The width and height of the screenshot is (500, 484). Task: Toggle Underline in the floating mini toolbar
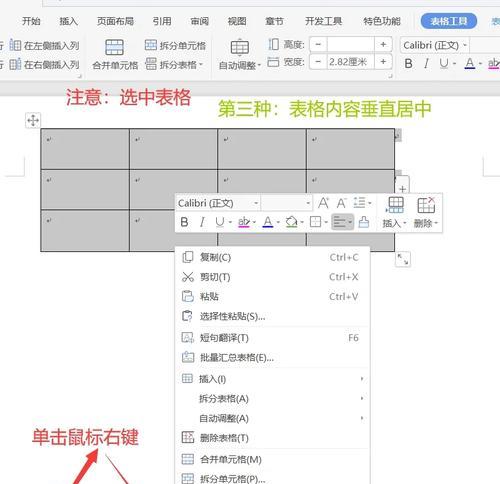click(x=220, y=222)
